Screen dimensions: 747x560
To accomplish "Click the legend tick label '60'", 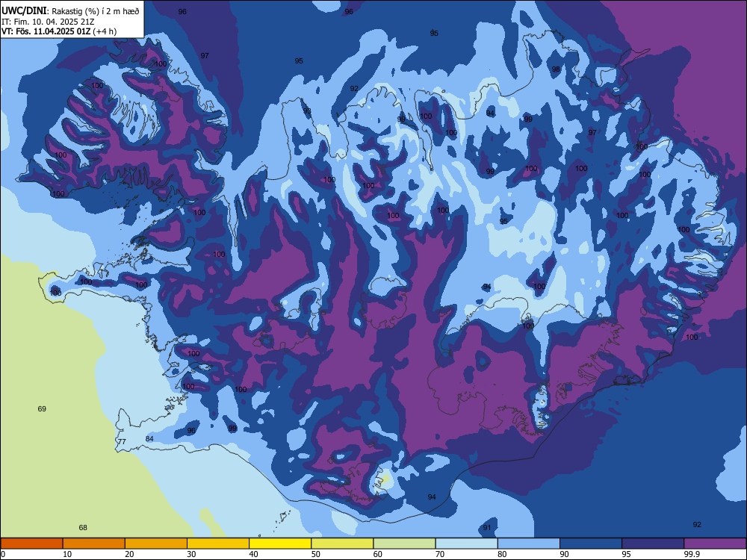I will point(378,554).
